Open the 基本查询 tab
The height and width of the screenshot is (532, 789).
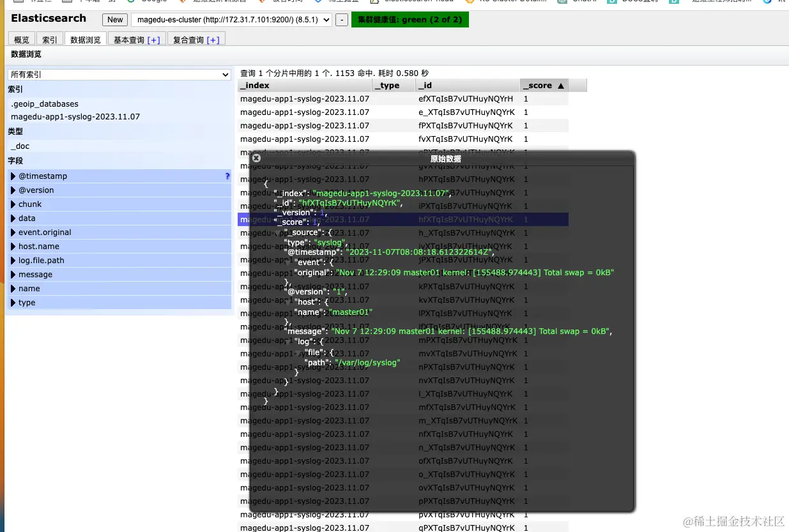pyautogui.click(x=137, y=40)
